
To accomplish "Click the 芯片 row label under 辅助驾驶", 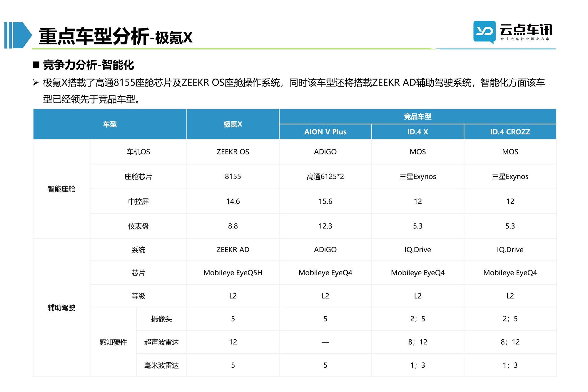I will (x=138, y=273).
